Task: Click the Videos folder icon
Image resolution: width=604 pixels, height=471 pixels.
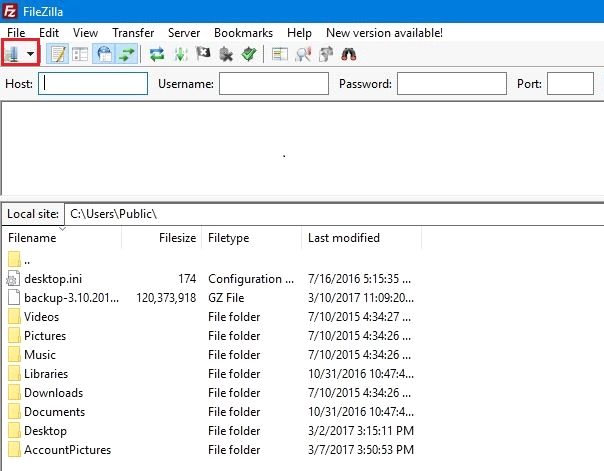Action: [14, 317]
